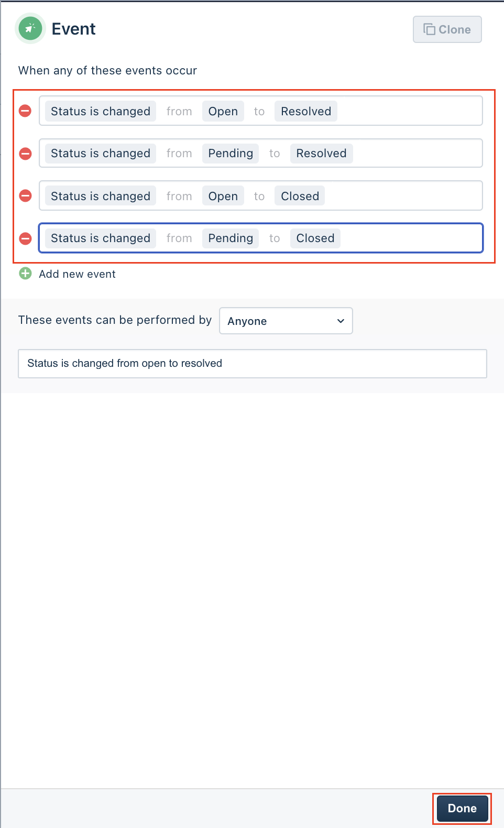Click the green plus icon to add event
Viewport: 504px width, 828px height.
[25, 274]
